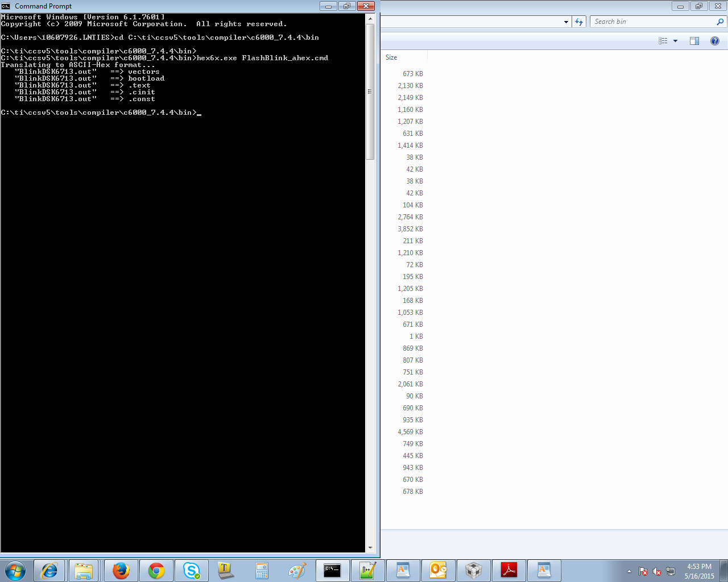The height and width of the screenshot is (582, 728).
Task: Open the taskbar clock showing 4:53 PM
Action: [699, 571]
